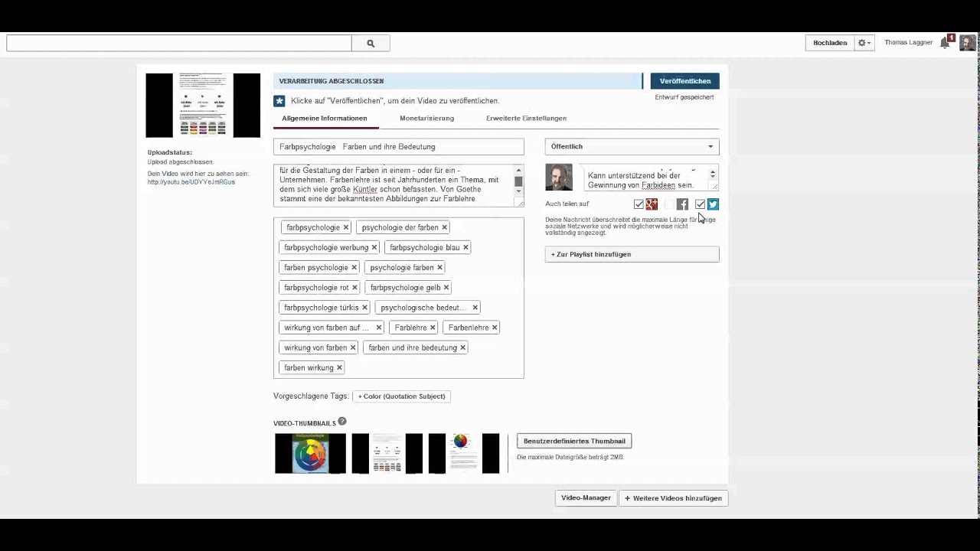
Task: Click the Hochladen button
Action: click(x=830, y=43)
